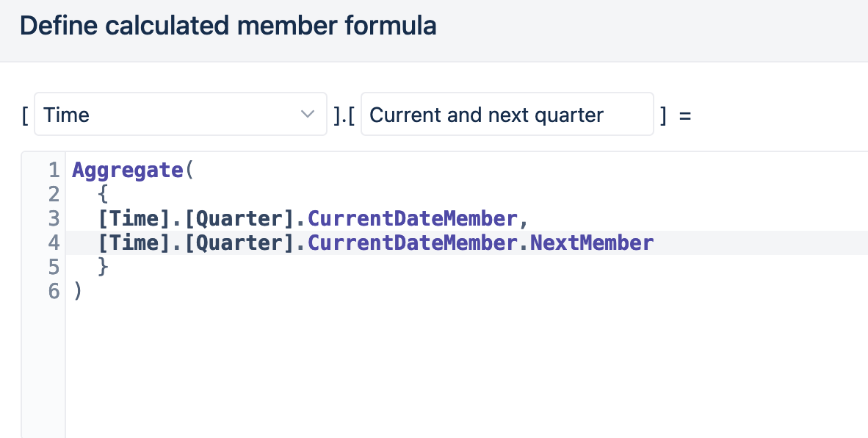
Task: Click the 'Define calculated member formula' heading
Action: 228,26
